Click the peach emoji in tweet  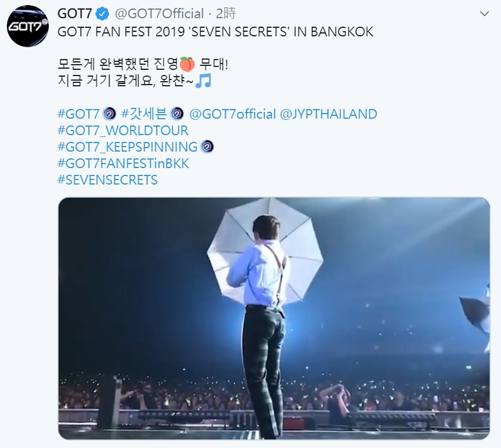tap(187, 64)
